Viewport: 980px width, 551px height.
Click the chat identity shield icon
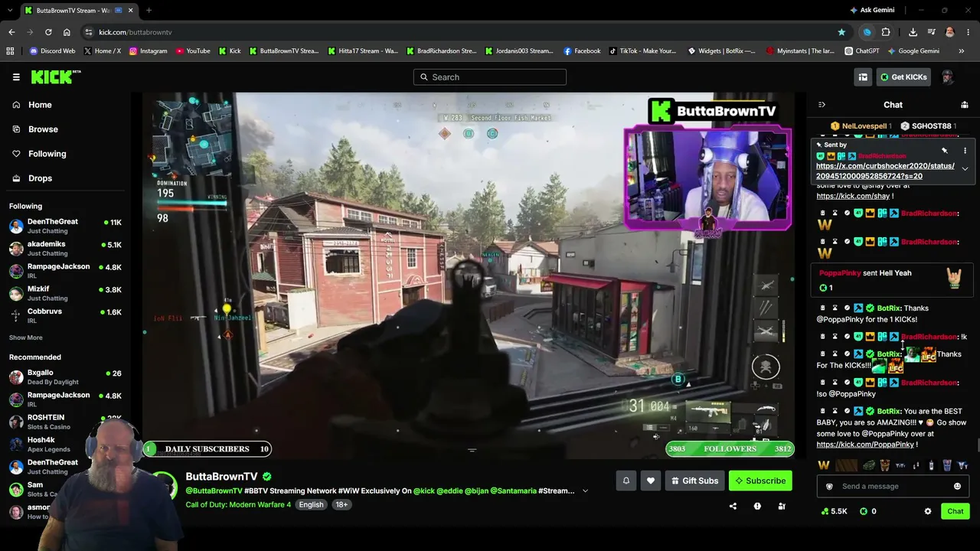(x=829, y=486)
